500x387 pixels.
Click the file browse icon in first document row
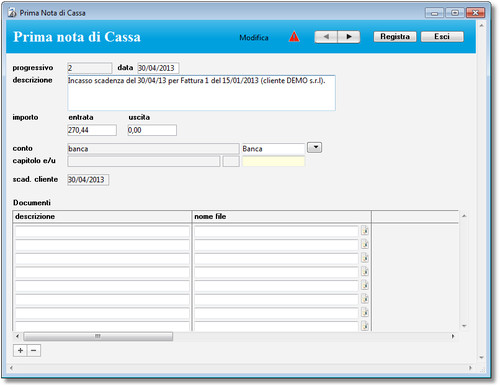pyautogui.click(x=365, y=230)
